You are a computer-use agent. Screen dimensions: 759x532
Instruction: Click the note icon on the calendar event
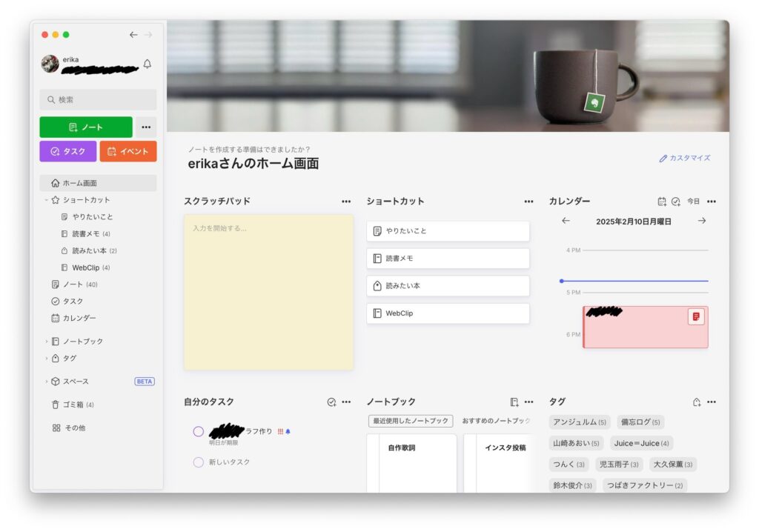coord(696,316)
